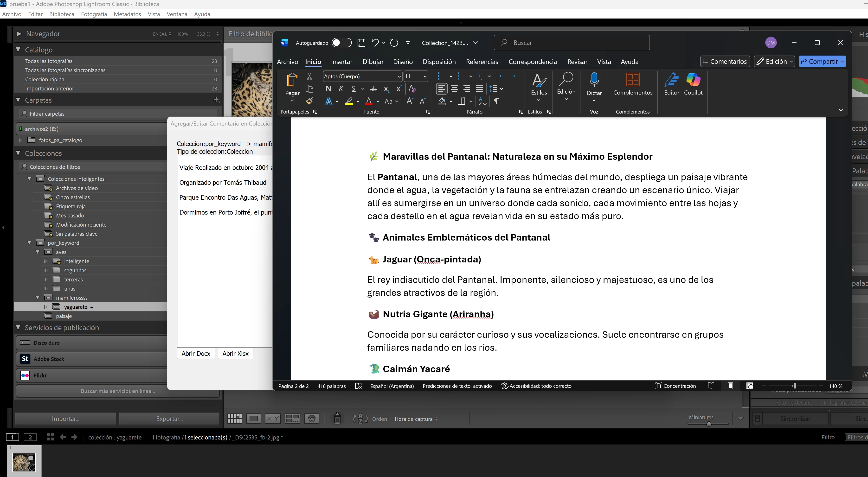Image resolution: width=868 pixels, height=477 pixels.
Task: Click the Abrir Xlsx button
Action: coord(235,353)
